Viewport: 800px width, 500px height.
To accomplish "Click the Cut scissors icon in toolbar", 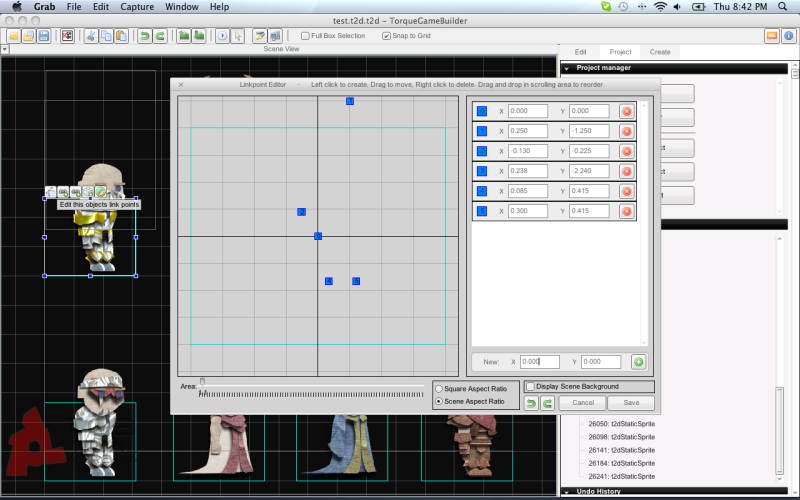I will coord(90,36).
